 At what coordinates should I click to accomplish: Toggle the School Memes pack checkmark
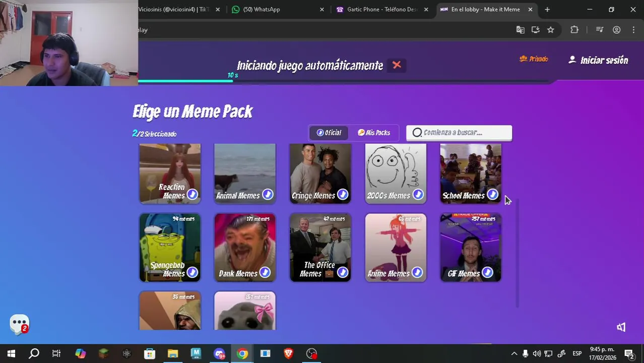pyautogui.click(x=492, y=195)
